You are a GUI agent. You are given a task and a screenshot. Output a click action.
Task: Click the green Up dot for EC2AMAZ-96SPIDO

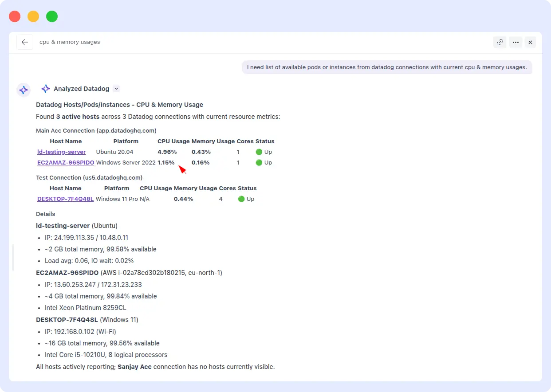(x=258, y=162)
